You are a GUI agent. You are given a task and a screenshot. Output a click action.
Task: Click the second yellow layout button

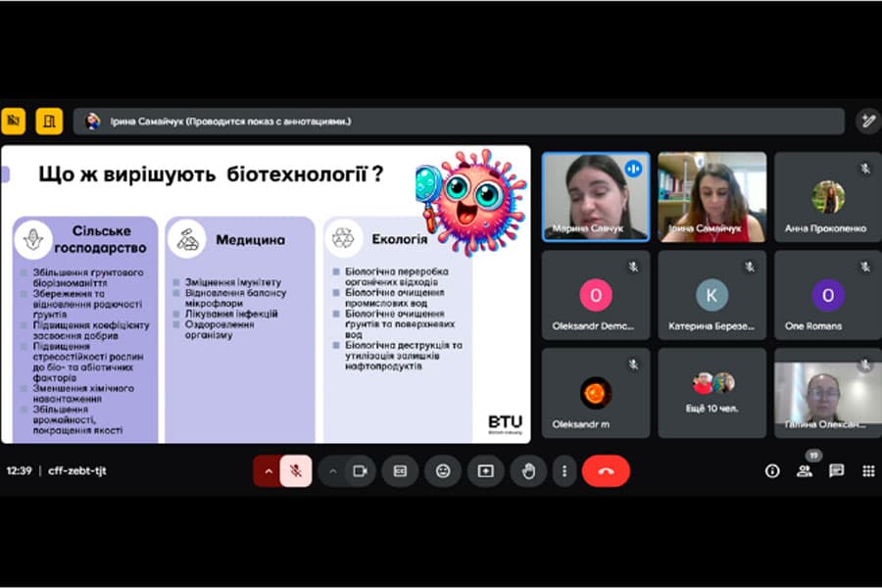click(50, 121)
